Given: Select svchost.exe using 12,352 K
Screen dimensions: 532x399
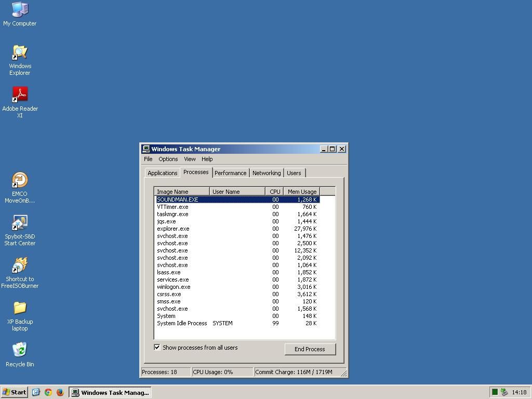Looking at the screenshot, I should [237, 250].
